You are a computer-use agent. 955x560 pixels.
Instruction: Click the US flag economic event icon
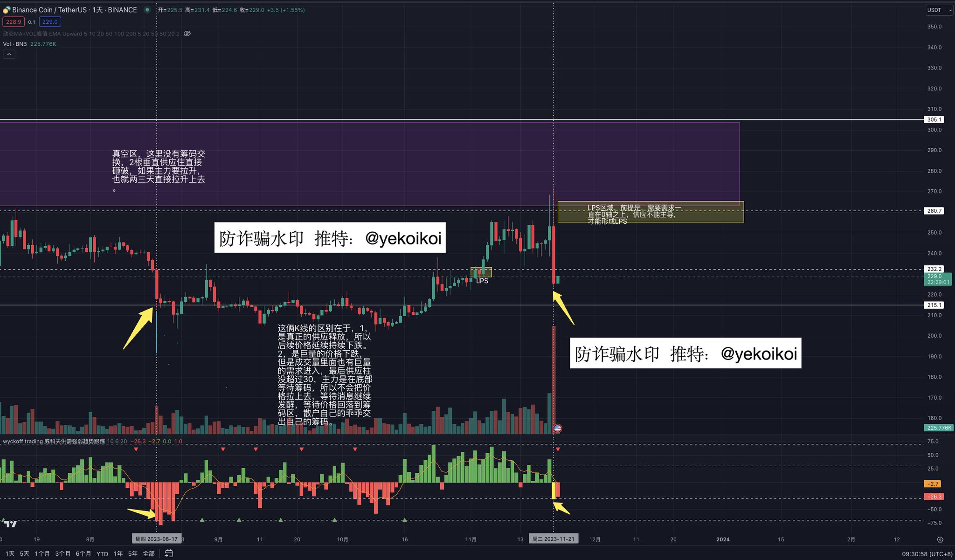pos(558,428)
